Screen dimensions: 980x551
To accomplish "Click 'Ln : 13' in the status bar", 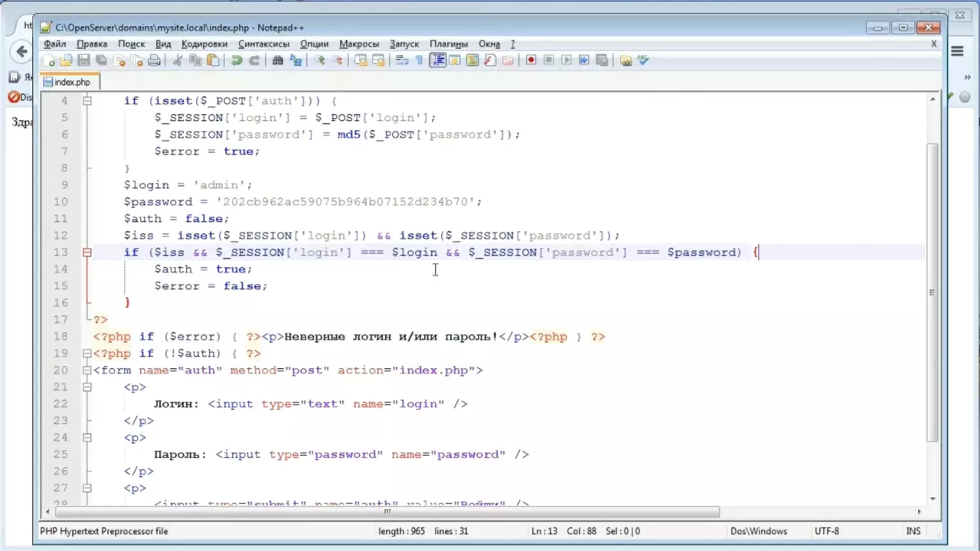I will tap(544, 531).
